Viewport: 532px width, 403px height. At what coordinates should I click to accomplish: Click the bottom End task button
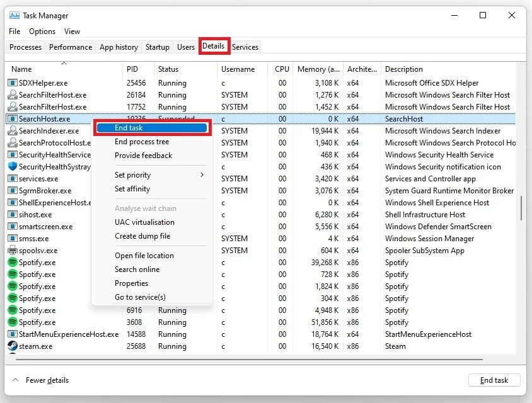[494, 380]
